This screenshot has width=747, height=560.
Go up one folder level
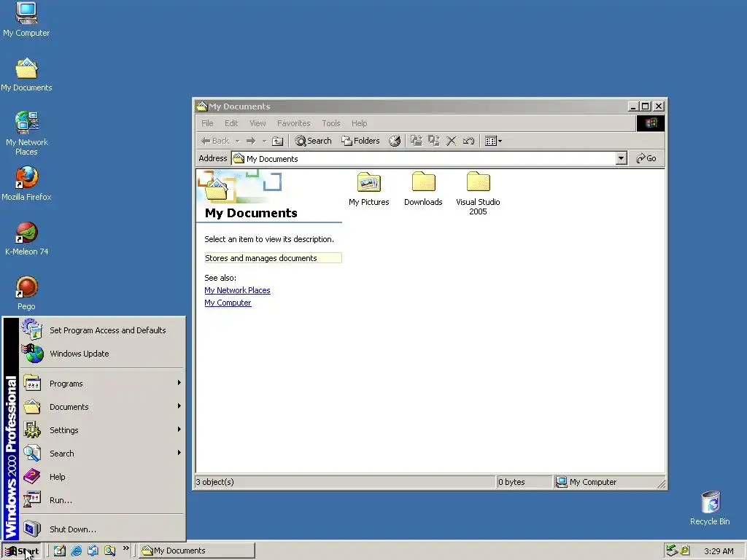[277, 141]
